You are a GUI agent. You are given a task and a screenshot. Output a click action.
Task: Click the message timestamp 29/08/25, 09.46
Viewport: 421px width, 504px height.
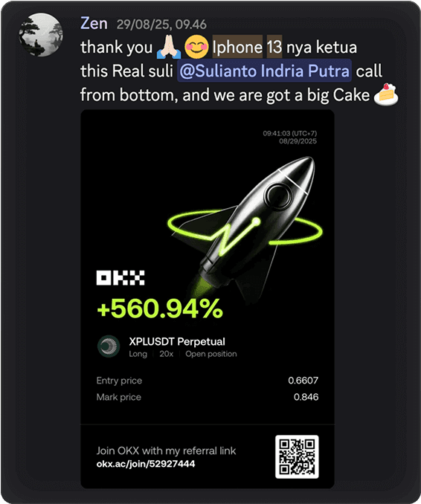(x=161, y=25)
